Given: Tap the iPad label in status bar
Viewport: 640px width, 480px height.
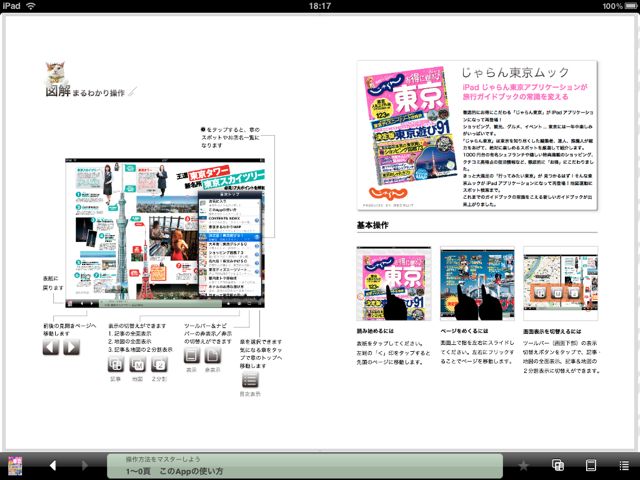Looking at the screenshot, I should (x=11, y=6).
